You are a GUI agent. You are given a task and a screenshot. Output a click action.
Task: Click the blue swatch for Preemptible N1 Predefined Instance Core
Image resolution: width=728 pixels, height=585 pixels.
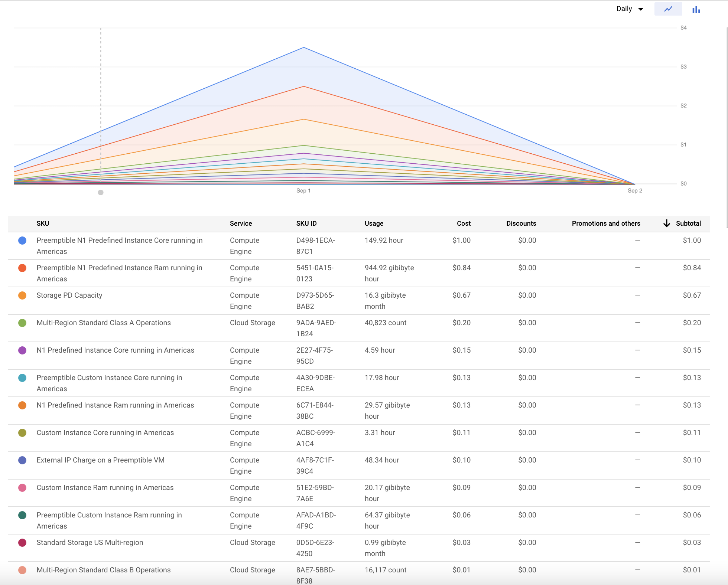22,241
